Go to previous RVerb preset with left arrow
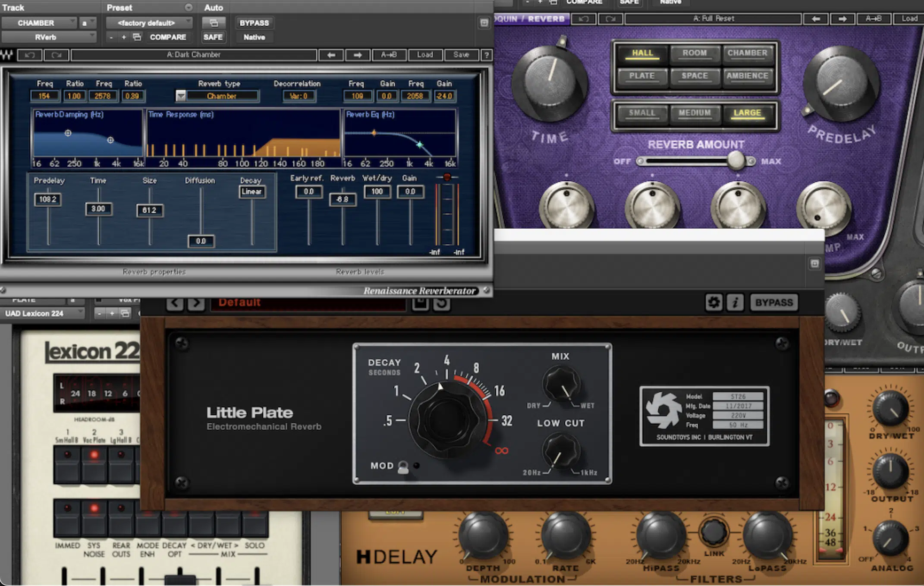Image resolution: width=924 pixels, height=586 pixels. coord(331,55)
